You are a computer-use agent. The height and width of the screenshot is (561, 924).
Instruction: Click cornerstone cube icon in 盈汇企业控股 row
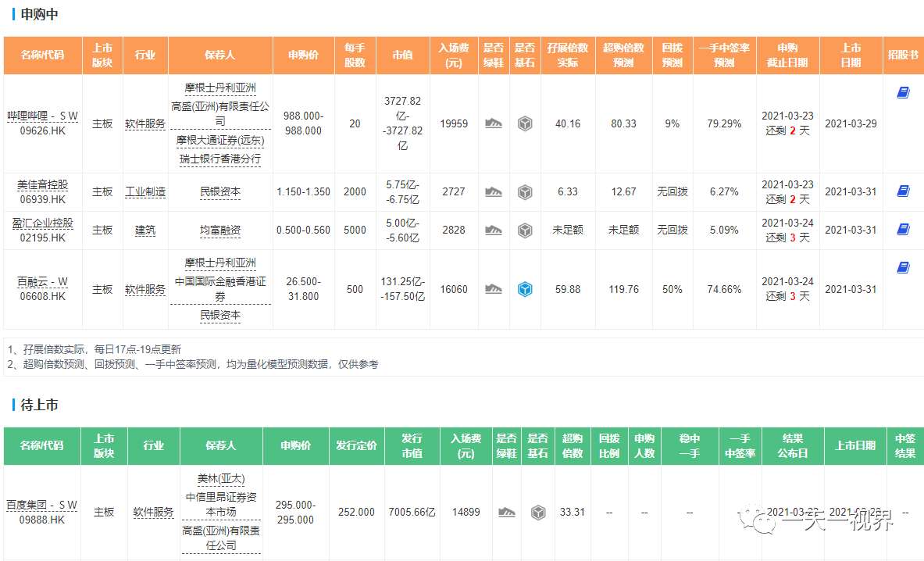[x=524, y=230]
